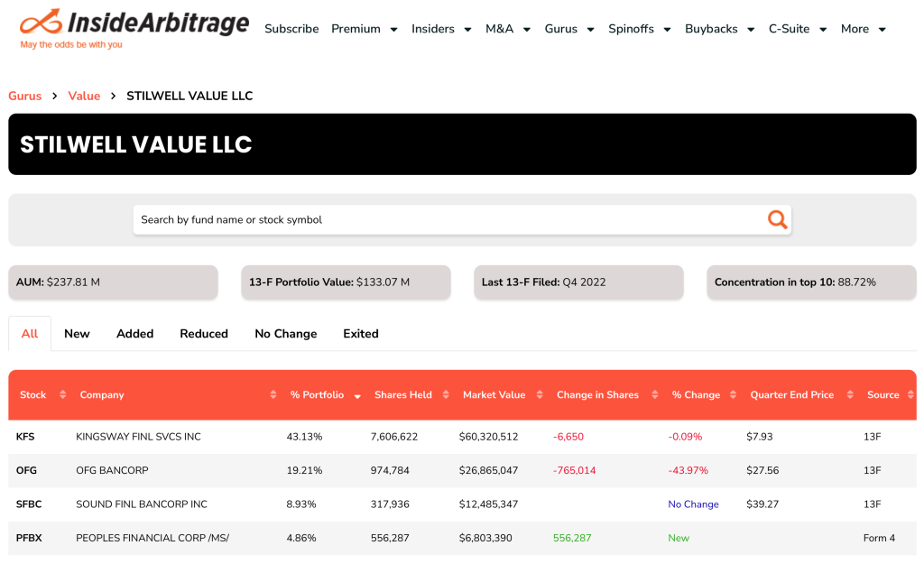Click the orange search magnifier icon
The height and width of the screenshot is (564, 924).
(777, 220)
